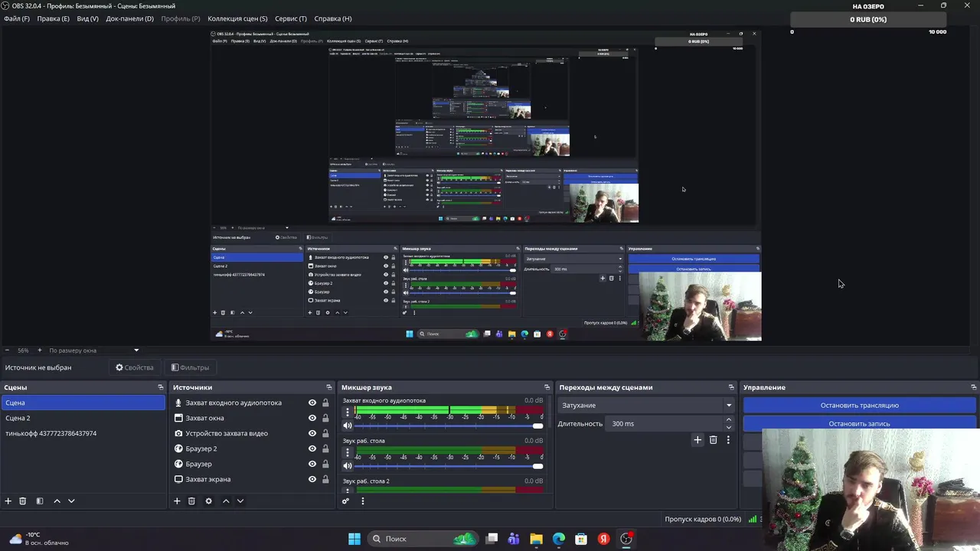
Task: Open advanced audio properties gears icon
Action: [x=345, y=501]
